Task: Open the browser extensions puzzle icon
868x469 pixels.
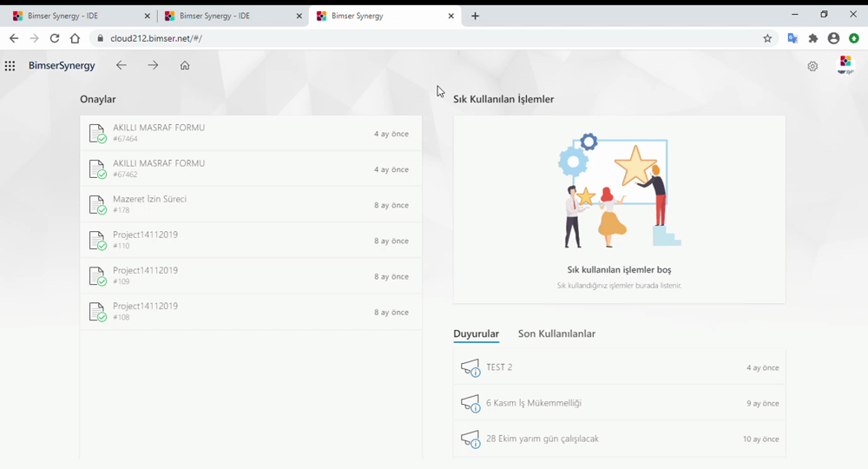Action: tap(813, 38)
